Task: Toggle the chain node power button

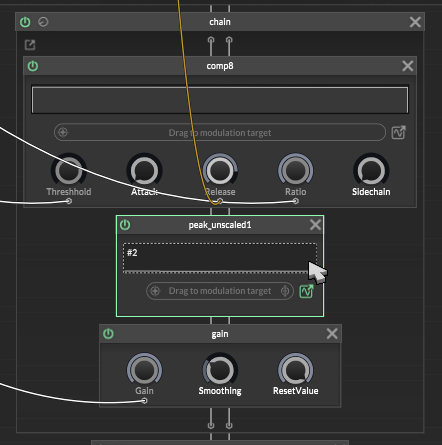Action: click(25, 22)
